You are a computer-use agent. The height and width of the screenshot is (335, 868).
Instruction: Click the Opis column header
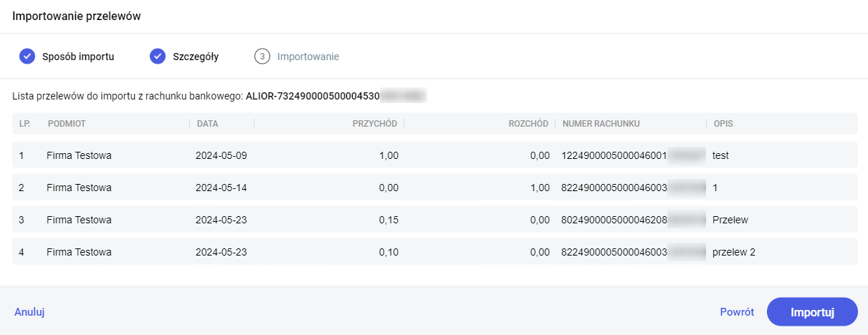pos(722,124)
